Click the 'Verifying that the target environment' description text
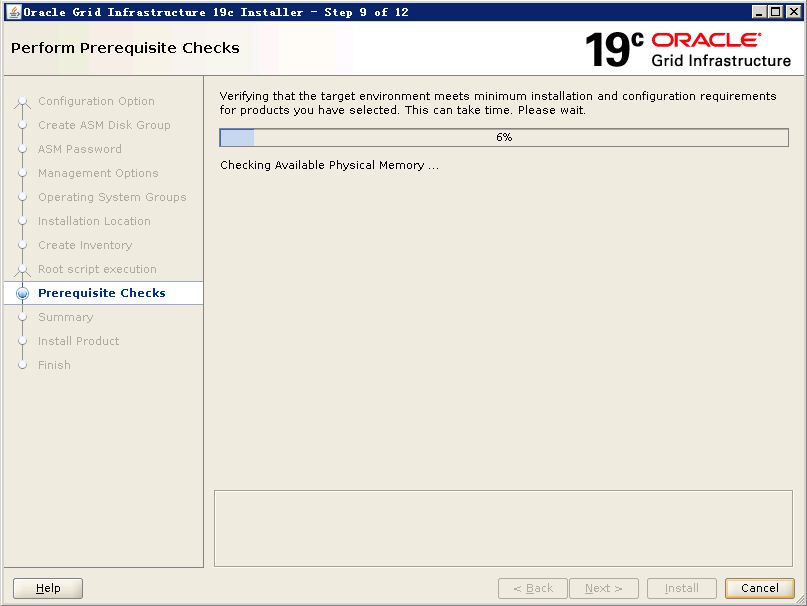807x606 pixels. pos(498,103)
